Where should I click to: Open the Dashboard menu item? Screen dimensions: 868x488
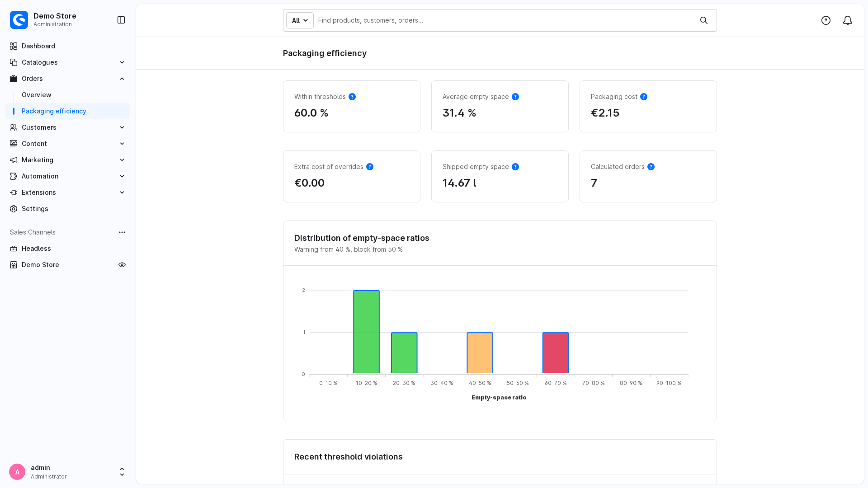tap(68, 46)
